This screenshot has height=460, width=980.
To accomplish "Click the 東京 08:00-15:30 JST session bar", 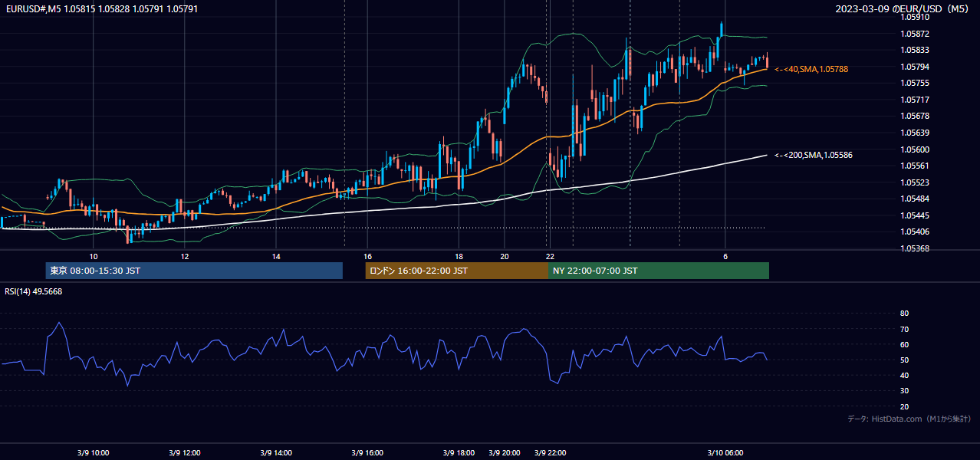I will point(194,271).
